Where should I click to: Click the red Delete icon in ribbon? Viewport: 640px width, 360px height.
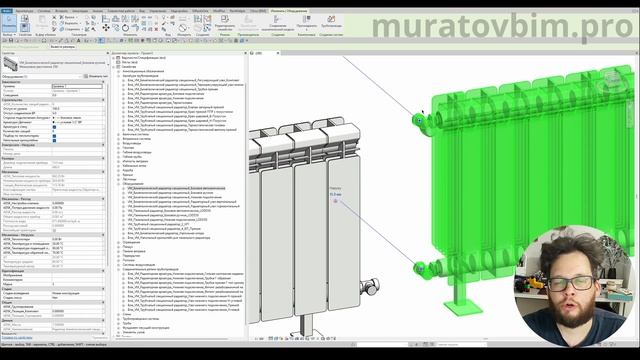(156, 29)
